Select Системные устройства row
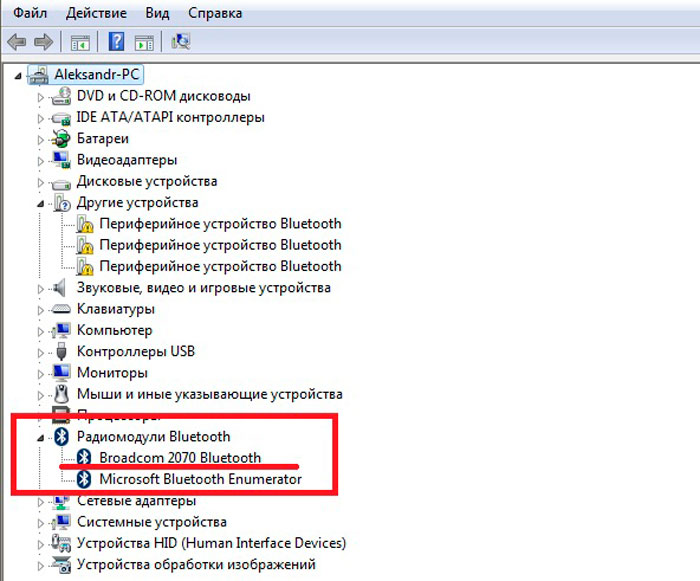 pyautogui.click(x=152, y=522)
